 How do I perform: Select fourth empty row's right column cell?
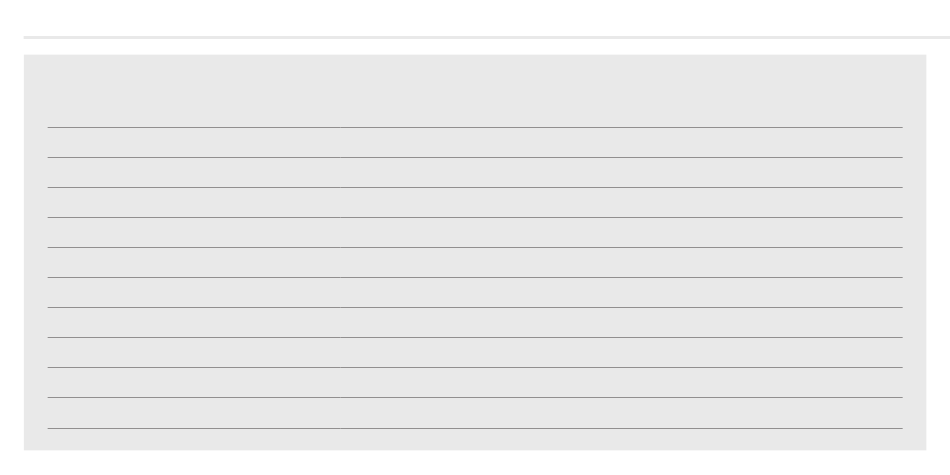coord(622,232)
